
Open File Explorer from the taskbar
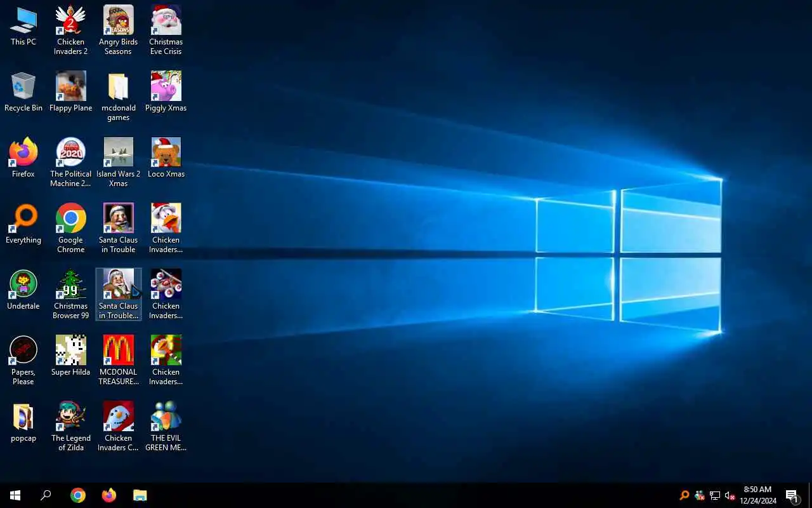(x=140, y=495)
